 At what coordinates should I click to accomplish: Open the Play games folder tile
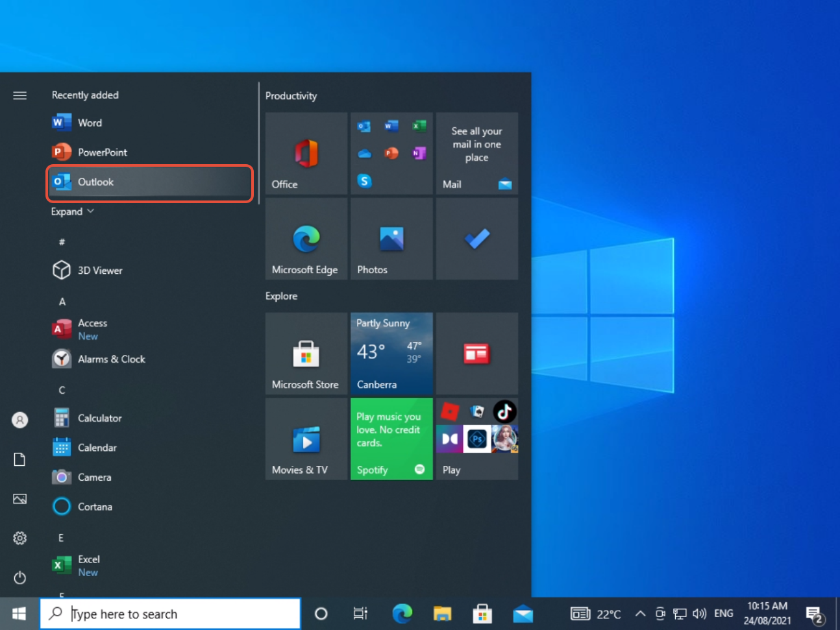[477, 439]
